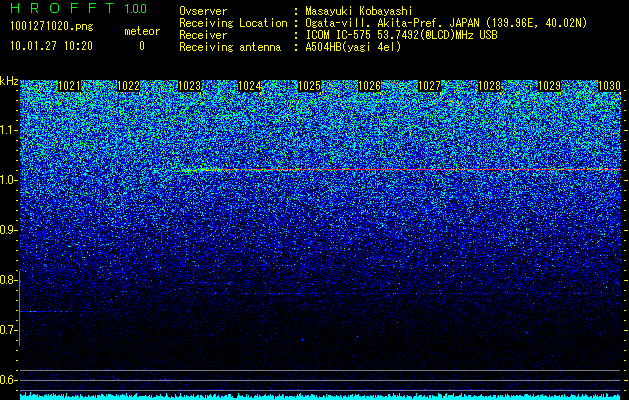Screen dimensions: 629x400
Task: Click the cyan signal-level strip under the spectrogram
Action: [x=321, y=396]
